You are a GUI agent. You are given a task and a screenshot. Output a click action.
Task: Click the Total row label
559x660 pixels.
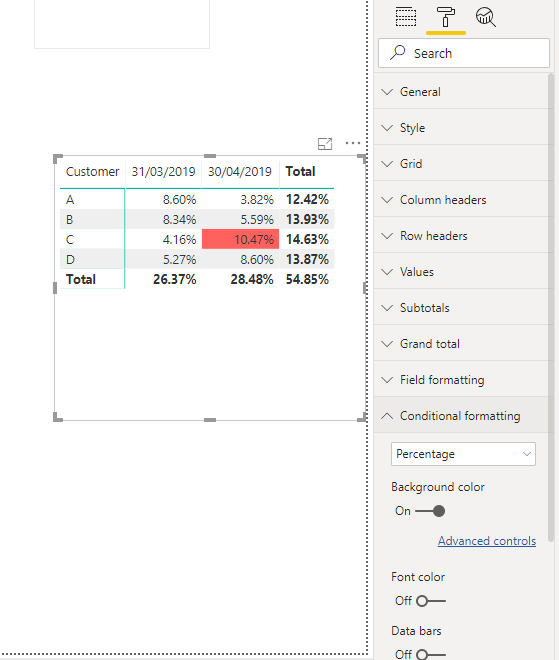click(81, 279)
